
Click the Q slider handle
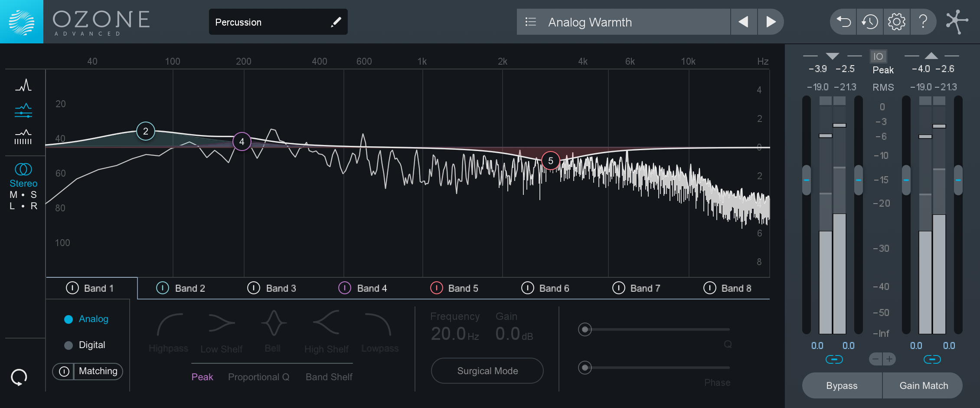pos(585,329)
